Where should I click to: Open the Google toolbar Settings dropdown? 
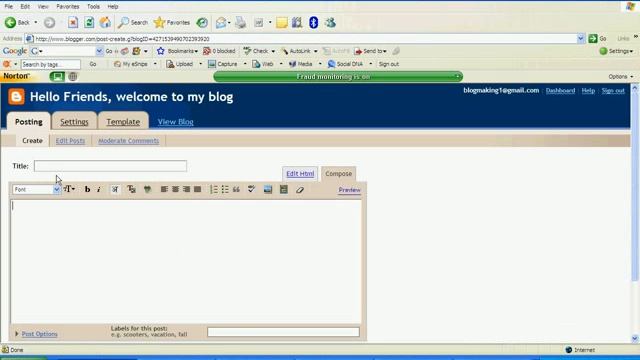click(x=616, y=51)
